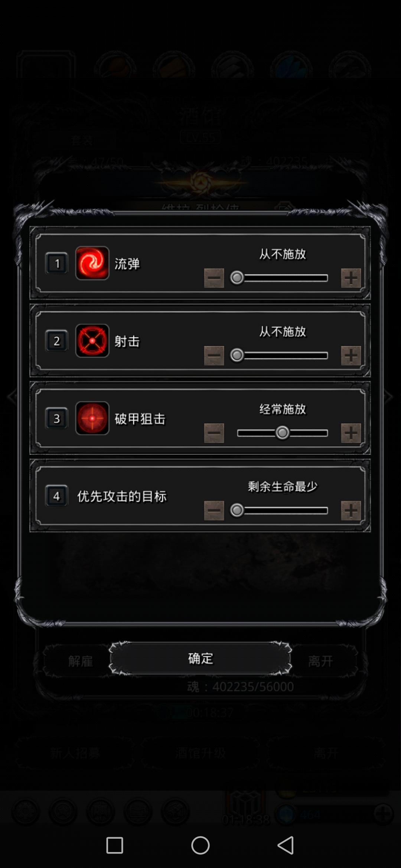The image size is (401, 868).
Task: Click plus for 优先攻击的目标 setting
Action: [351, 510]
